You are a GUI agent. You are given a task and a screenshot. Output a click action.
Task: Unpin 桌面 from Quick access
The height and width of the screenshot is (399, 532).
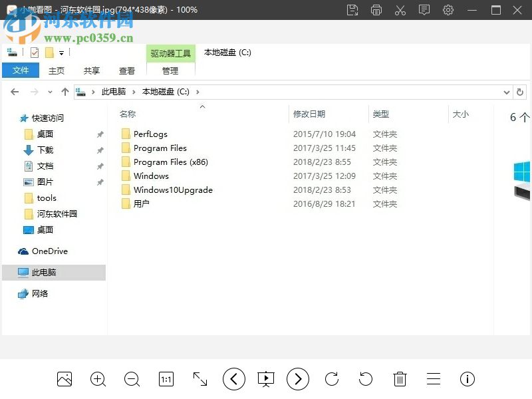pyautogui.click(x=100, y=134)
